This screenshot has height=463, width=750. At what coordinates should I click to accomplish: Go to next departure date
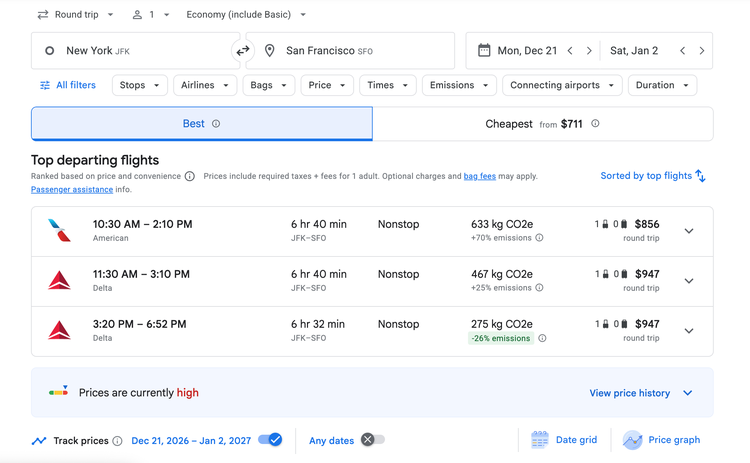point(589,51)
